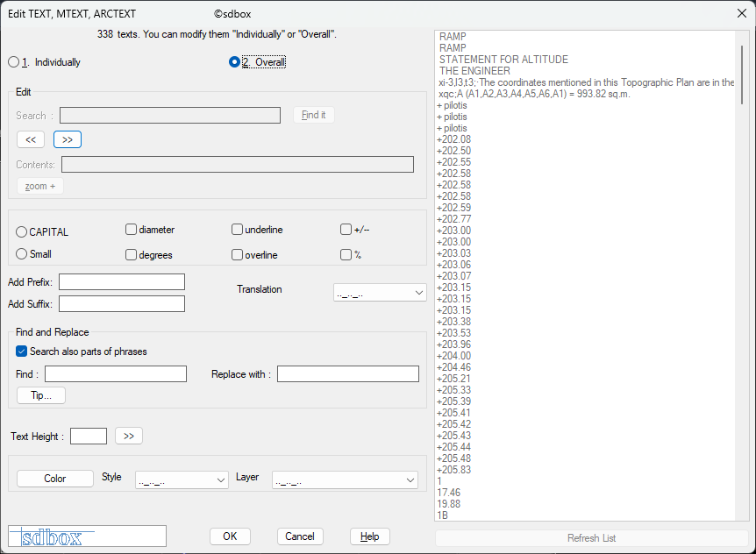Image resolution: width=756 pixels, height=554 pixels.
Task: Open the Layer dropdown
Action: [x=345, y=479]
